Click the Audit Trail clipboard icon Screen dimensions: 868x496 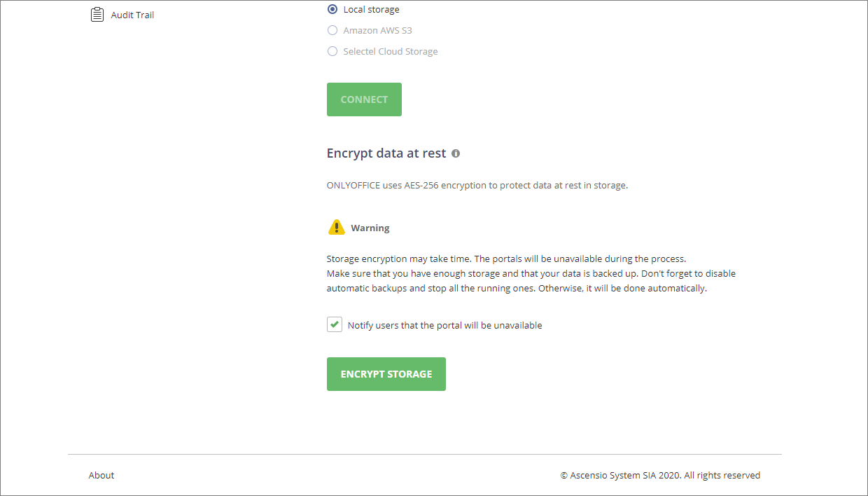[97, 13]
